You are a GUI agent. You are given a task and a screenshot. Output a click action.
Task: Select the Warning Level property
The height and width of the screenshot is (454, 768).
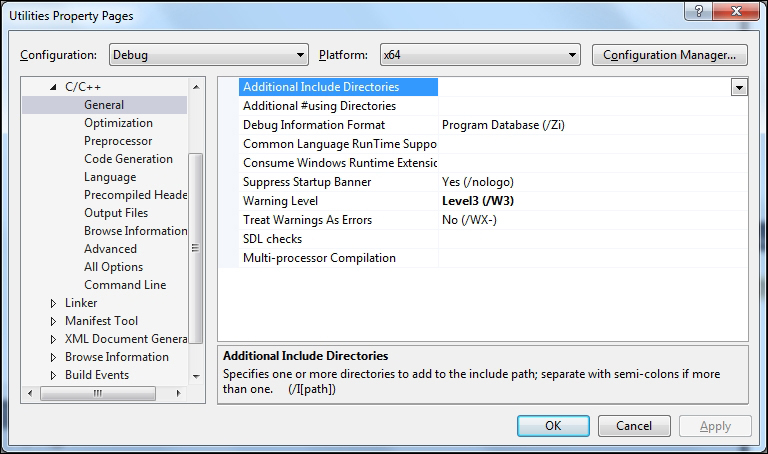(x=338, y=201)
